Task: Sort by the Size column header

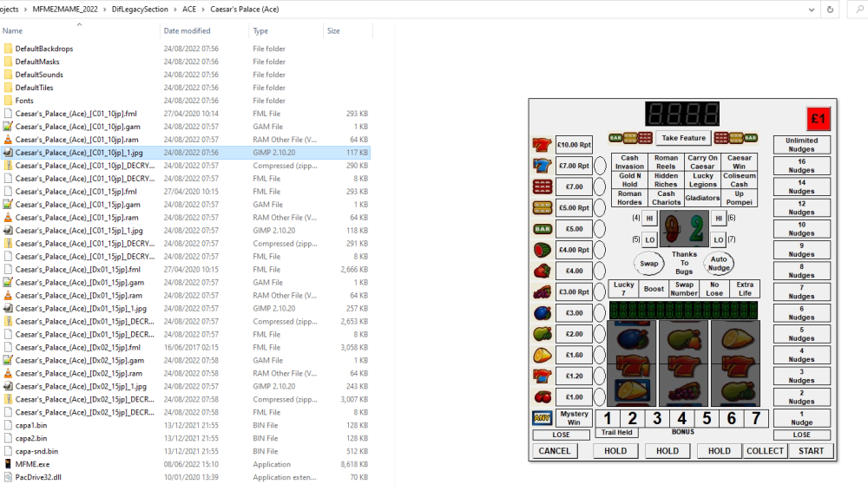Action: (333, 31)
